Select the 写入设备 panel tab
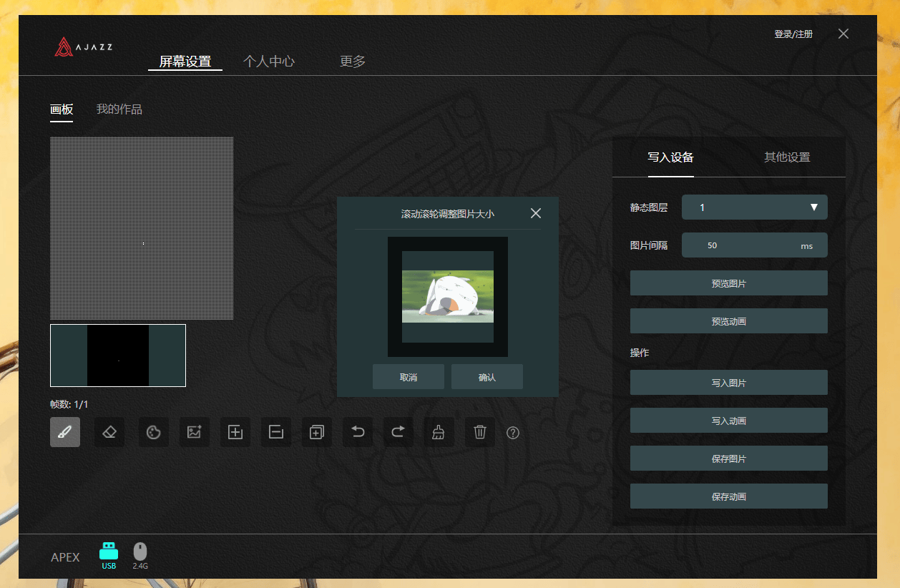 tap(671, 157)
